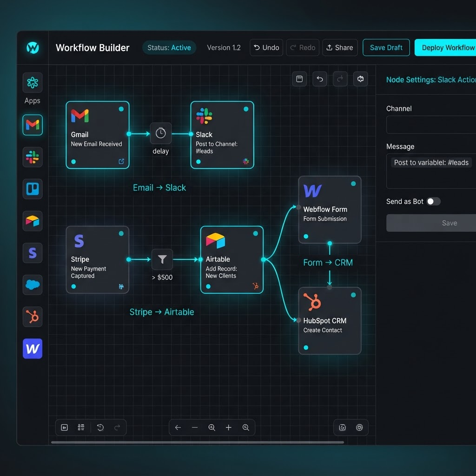Click the Version 1.2 text
This screenshot has height=476, width=476.
(224, 48)
